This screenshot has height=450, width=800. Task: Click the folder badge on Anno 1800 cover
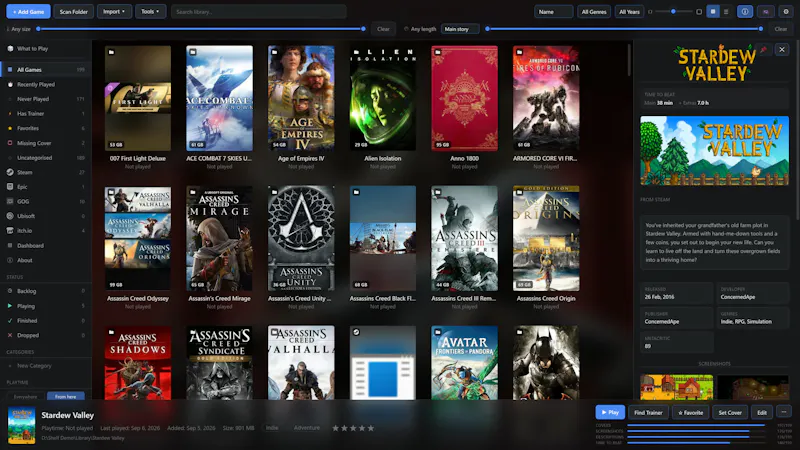(x=438, y=52)
